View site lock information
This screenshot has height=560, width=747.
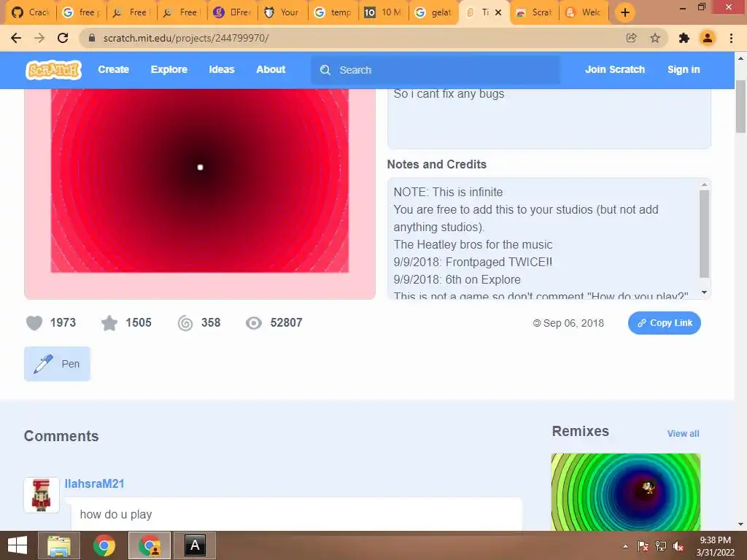point(93,38)
